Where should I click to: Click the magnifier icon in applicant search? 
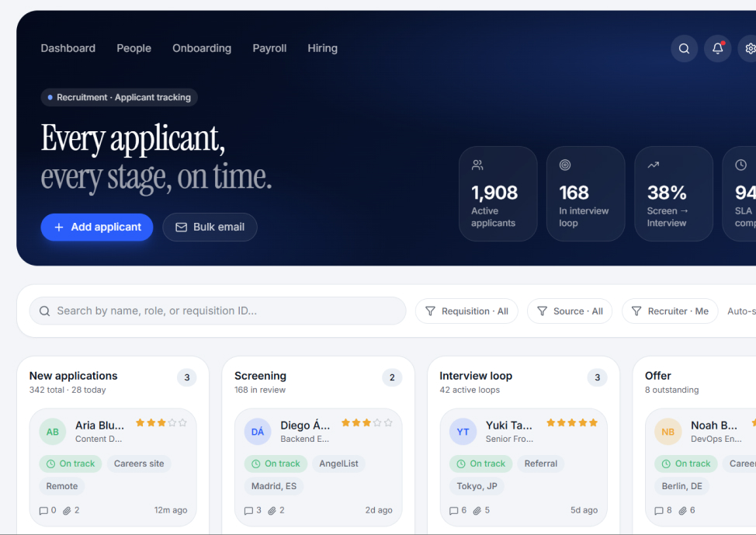pyautogui.click(x=45, y=311)
